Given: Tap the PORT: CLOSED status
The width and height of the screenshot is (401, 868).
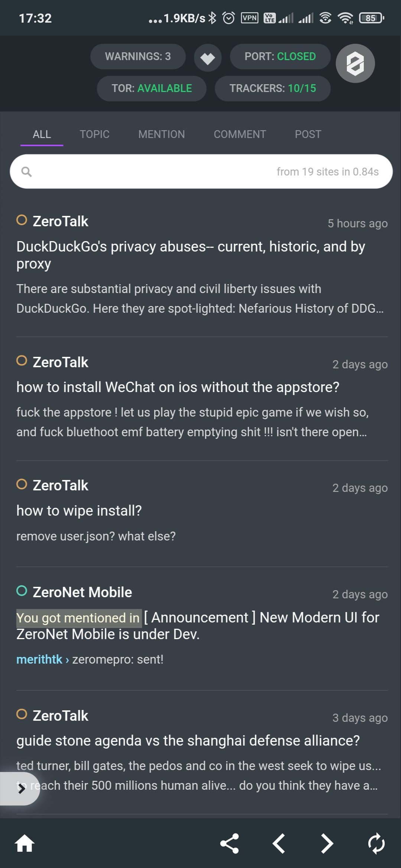Looking at the screenshot, I should (x=280, y=56).
